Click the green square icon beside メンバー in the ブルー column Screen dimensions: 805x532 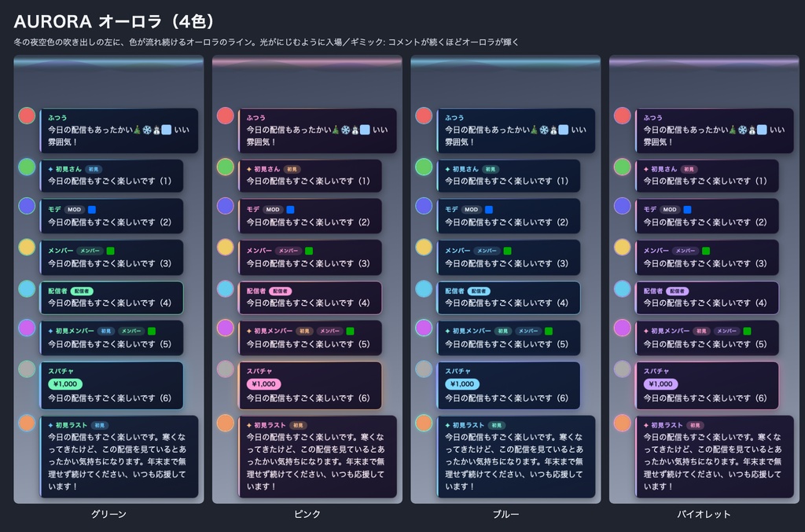point(507,251)
